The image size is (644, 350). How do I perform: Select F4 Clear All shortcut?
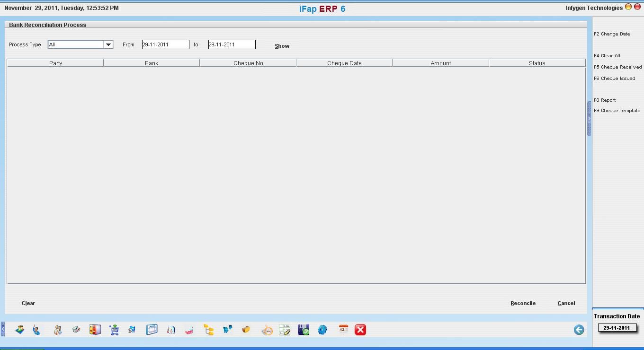607,56
